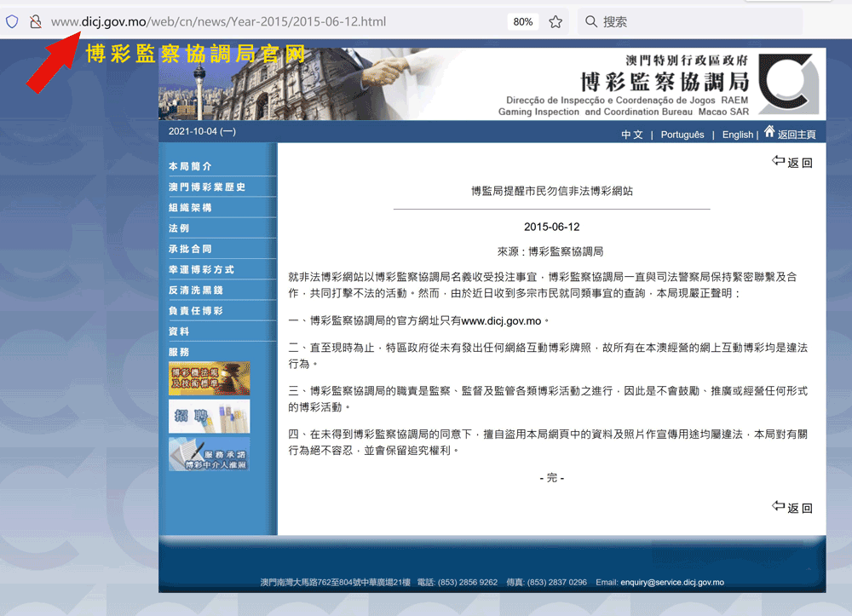This screenshot has width=852, height=616.
Task: Click the tracking protection shield icon
Action: pos(12,22)
